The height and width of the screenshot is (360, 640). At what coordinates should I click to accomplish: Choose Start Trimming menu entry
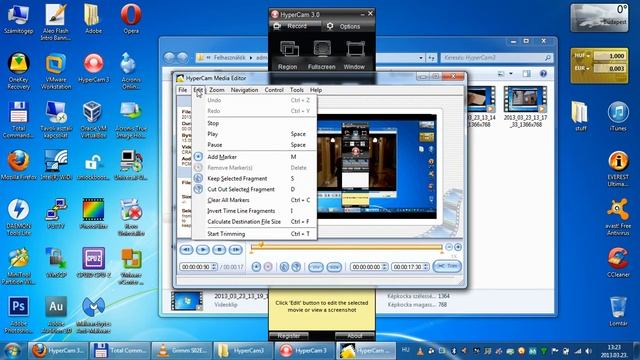coord(254,234)
